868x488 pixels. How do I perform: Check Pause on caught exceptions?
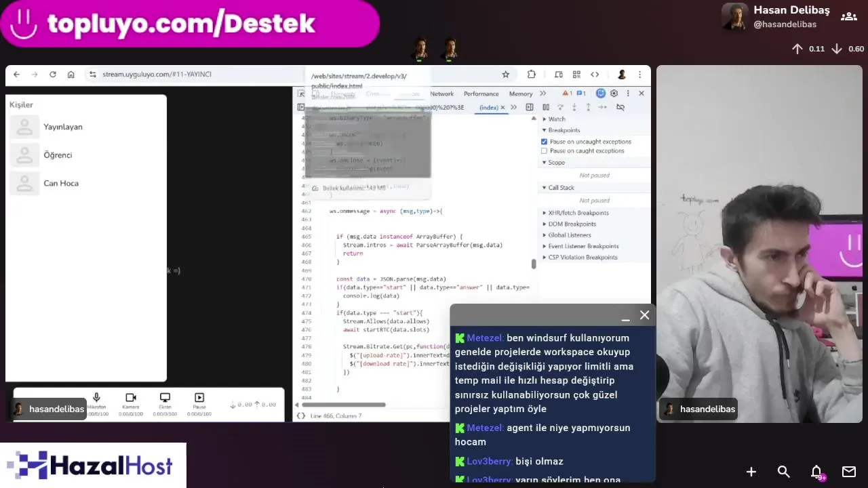pos(544,151)
